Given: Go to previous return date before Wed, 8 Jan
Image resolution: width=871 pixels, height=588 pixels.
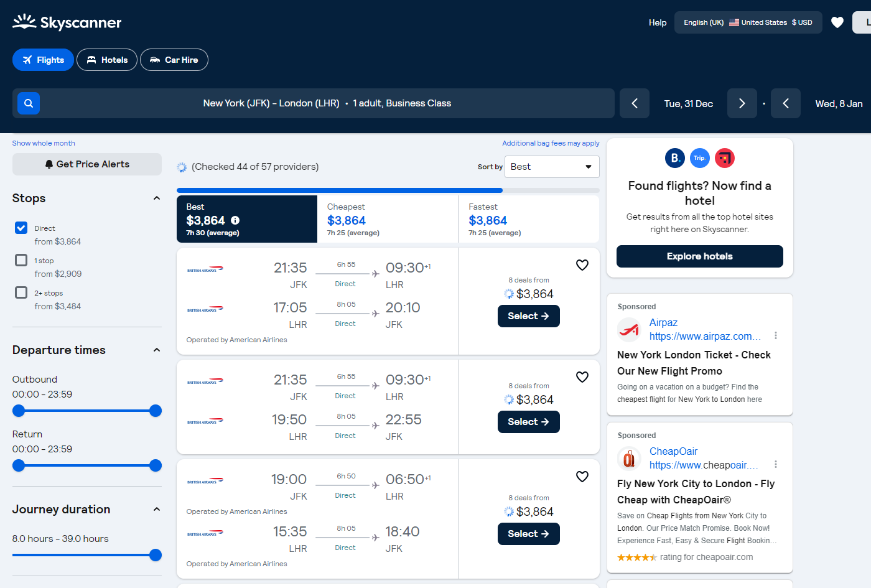Looking at the screenshot, I should click(x=786, y=103).
